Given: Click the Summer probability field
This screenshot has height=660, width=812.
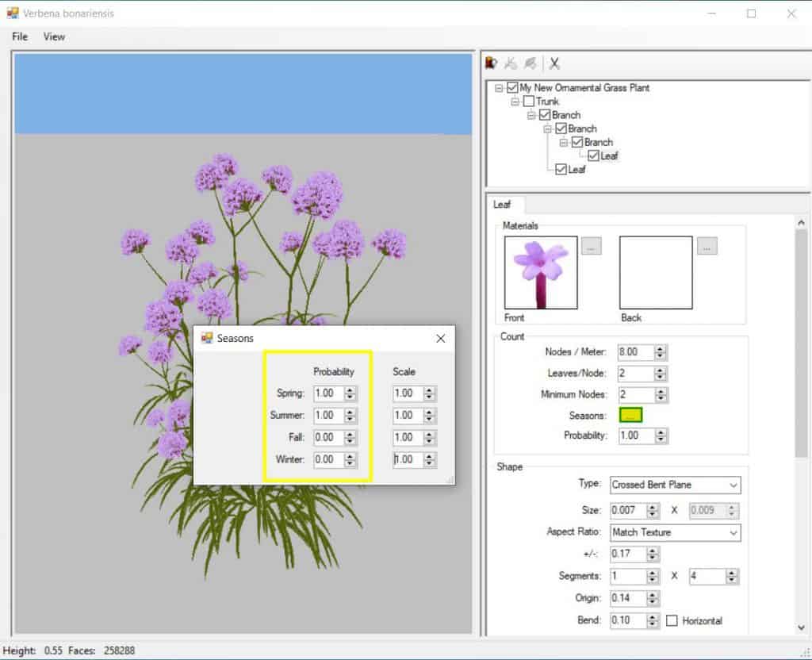Looking at the screenshot, I should click(x=329, y=416).
